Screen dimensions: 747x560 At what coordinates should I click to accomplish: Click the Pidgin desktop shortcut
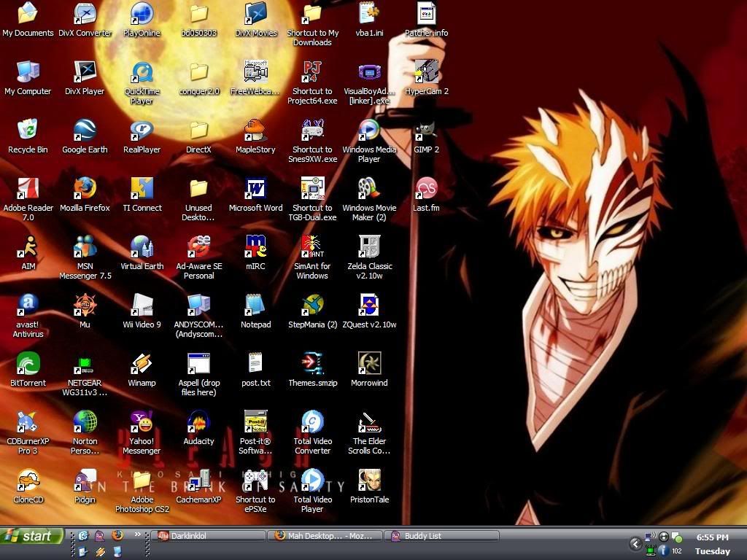coord(85,486)
